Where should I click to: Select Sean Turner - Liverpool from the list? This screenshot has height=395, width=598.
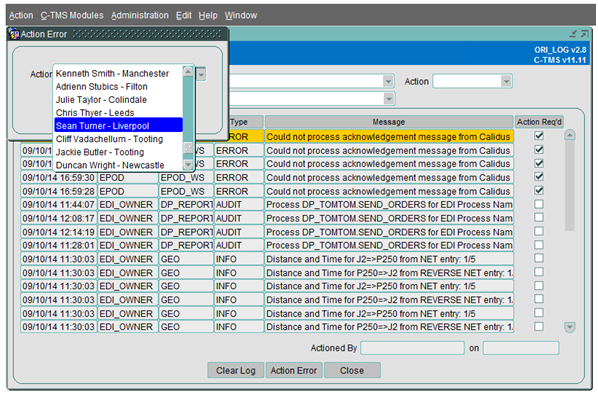[x=118, y=126]
